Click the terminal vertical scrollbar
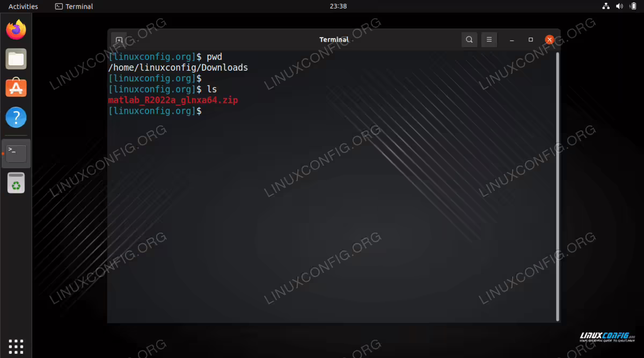 (x=557, y=187)
